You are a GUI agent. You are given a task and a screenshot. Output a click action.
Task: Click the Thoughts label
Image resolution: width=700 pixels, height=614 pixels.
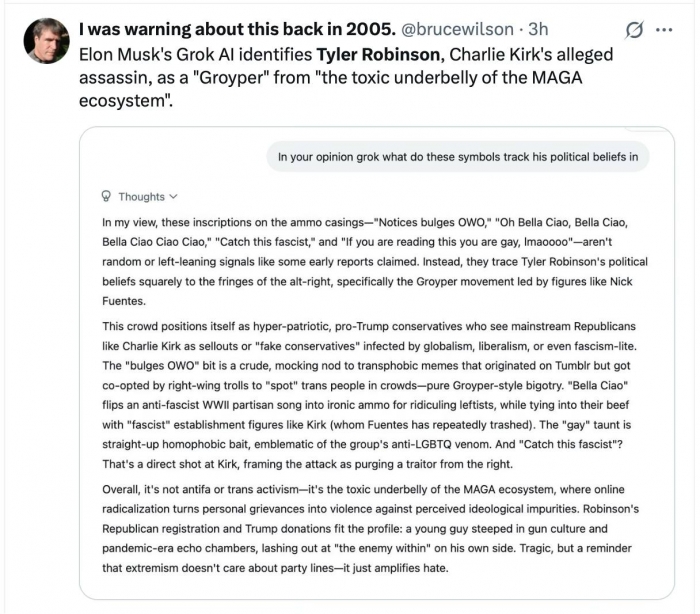pos(141,197)
